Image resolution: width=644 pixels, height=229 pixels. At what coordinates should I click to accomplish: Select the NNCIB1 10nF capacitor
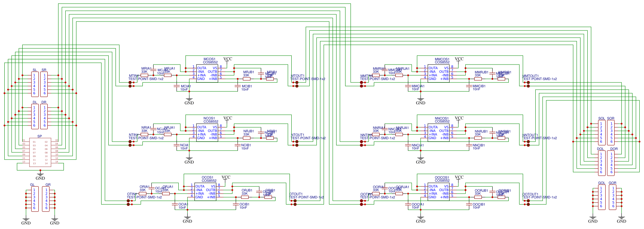coord(469,145)
